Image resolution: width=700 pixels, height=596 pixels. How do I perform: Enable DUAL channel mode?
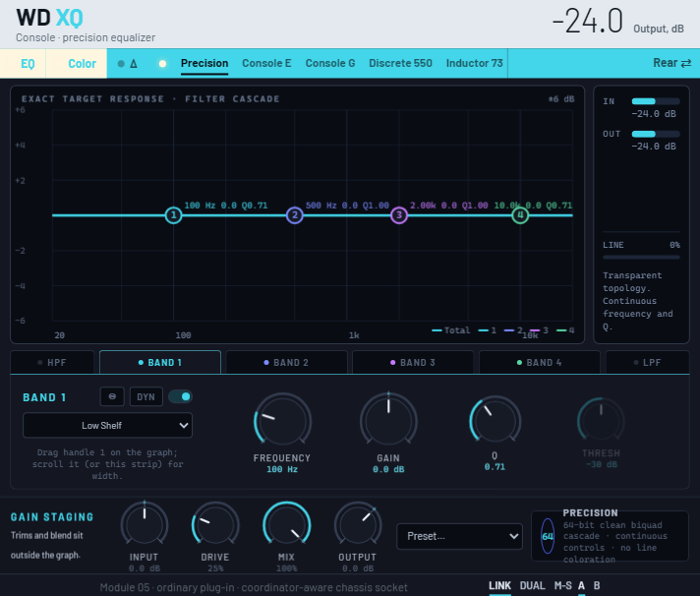coord(532,586)
